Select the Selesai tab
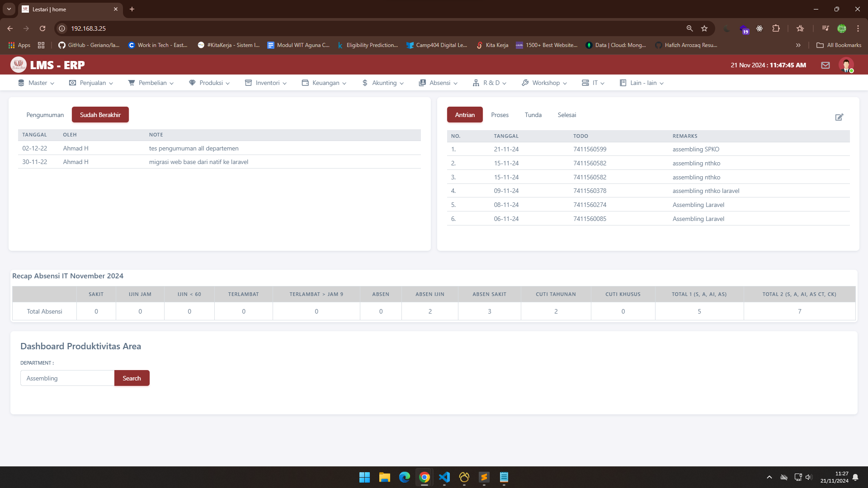 (566, 115)
